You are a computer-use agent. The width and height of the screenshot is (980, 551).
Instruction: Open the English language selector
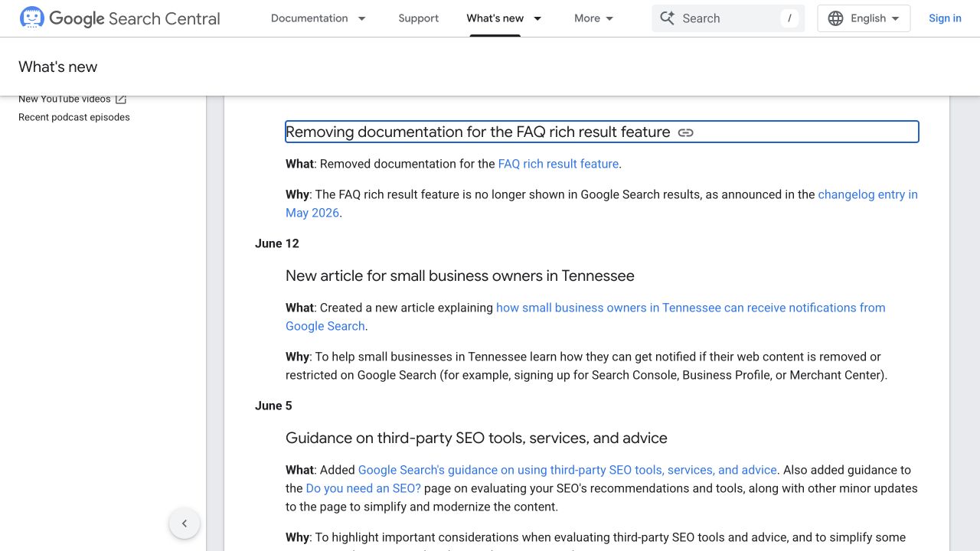coord(864,18)
